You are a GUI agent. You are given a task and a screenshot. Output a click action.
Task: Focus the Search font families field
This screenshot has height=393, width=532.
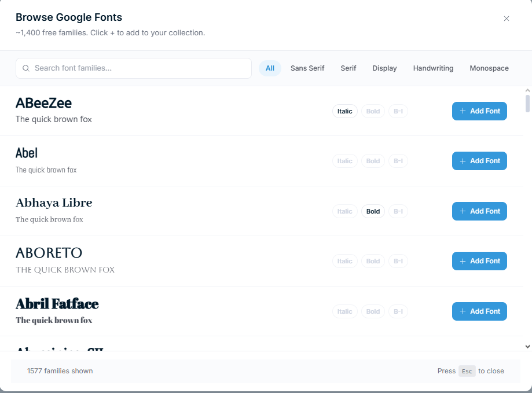coord(134,68)
